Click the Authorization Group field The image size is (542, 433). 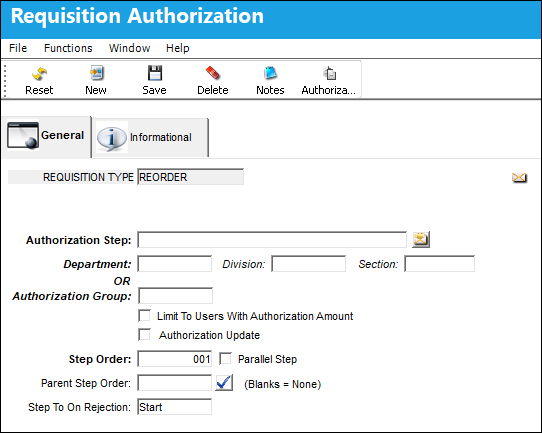point(176,296)
